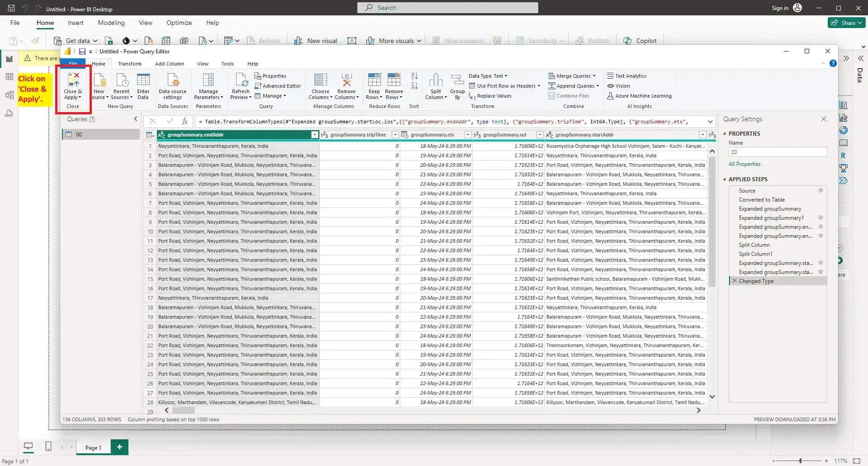This screenshot has height=466, width=868.
Task: Switch to the Transform ribbon tab
Action: pos(129,63)
